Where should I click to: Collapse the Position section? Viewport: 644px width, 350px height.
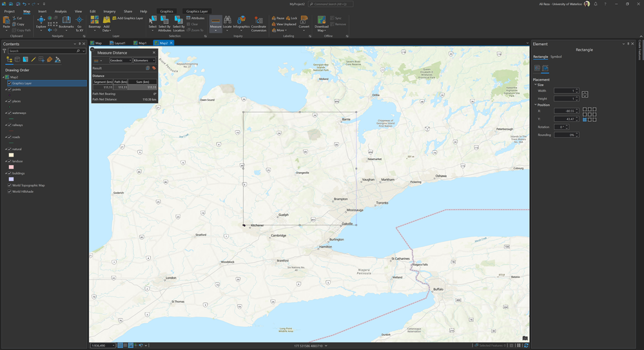point(535,104)
